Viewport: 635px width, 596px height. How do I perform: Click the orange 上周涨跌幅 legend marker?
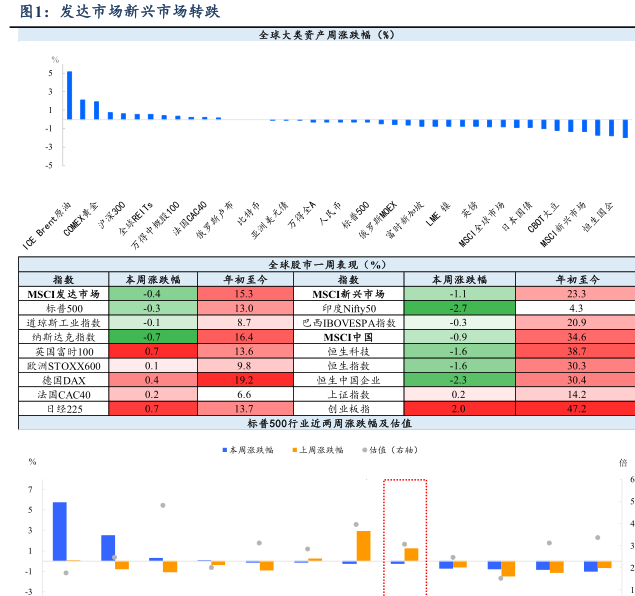coord(294,451)
